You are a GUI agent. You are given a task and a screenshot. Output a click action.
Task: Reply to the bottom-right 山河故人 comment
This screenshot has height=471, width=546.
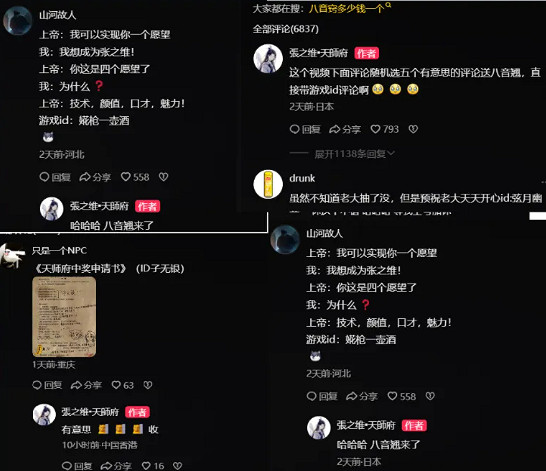point(322,396)
